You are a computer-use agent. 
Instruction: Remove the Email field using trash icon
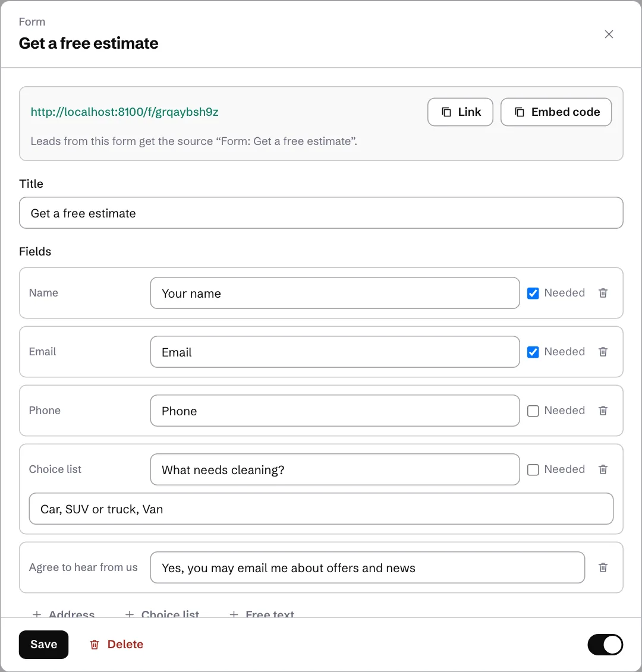point(603,352)
